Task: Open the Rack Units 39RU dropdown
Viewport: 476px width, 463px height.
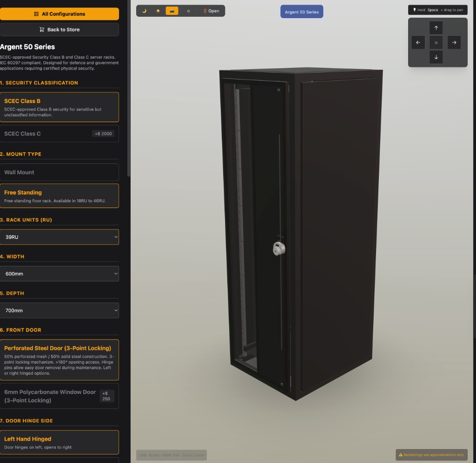Action: (59, 237)
